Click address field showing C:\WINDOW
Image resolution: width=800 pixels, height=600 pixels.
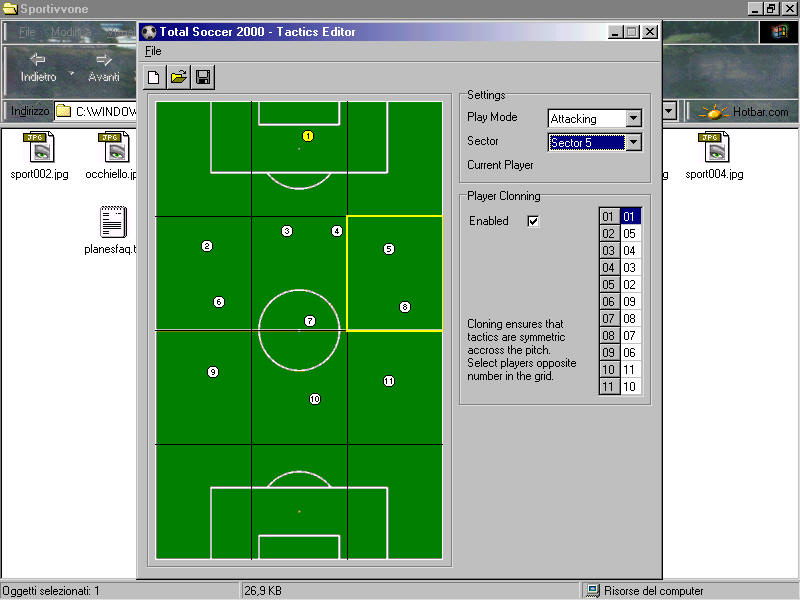point(96,111)
